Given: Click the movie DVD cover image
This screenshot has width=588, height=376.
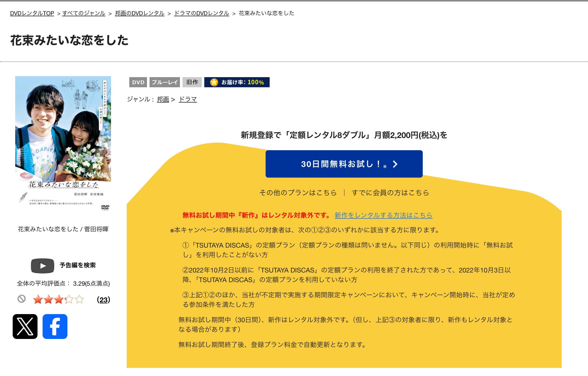Looking at the screenshot, I should (x=63, y=144).
